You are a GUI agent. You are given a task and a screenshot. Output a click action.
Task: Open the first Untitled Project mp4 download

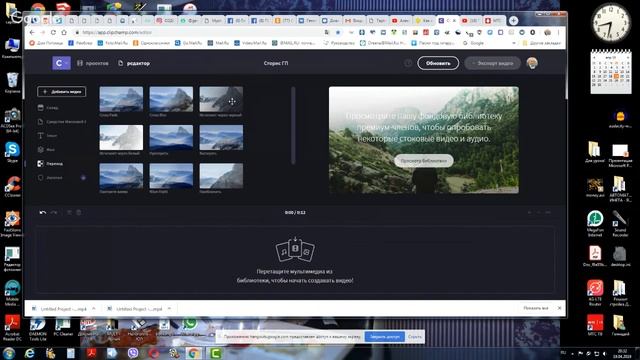tap(60, 309)
